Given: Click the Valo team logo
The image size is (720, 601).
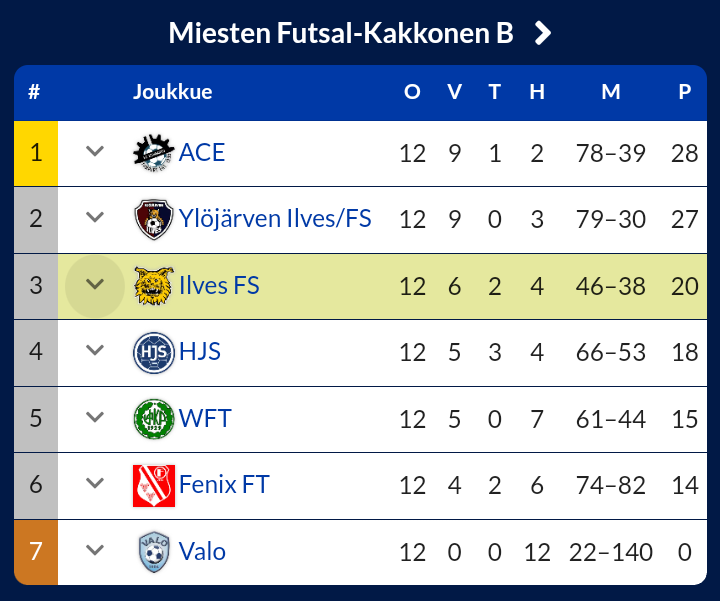Looking at the screenshot, I should pyautogui.click(x=154, y=551).
